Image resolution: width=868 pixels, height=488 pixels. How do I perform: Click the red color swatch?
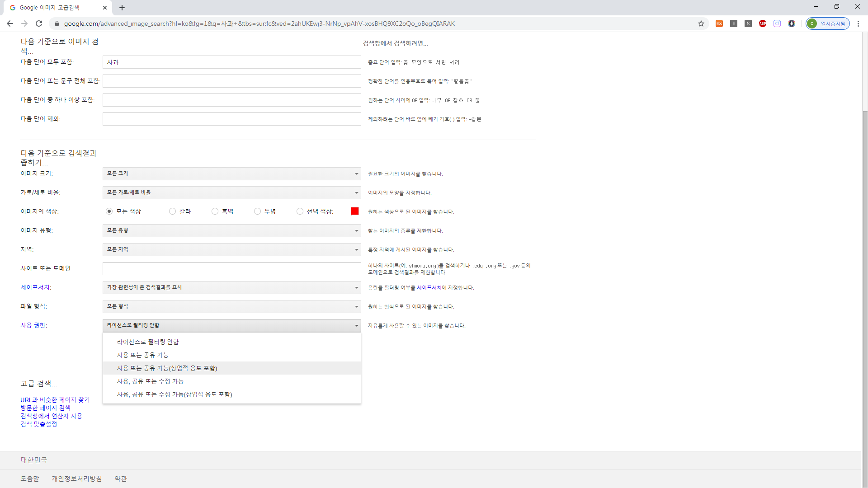pyautogui.click(x=355, y=211)
